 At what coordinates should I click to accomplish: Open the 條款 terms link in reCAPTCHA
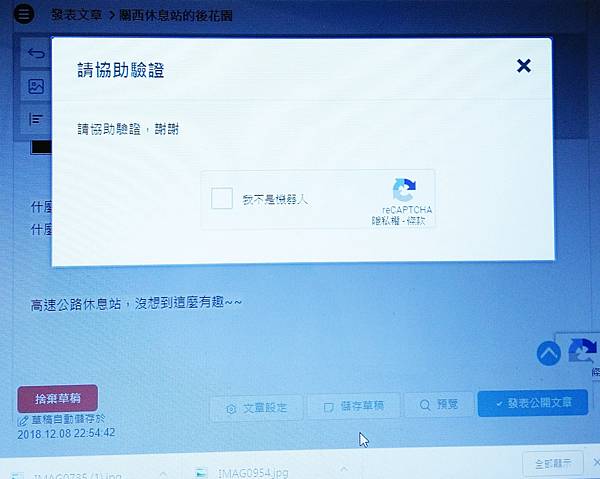point(416,220)
